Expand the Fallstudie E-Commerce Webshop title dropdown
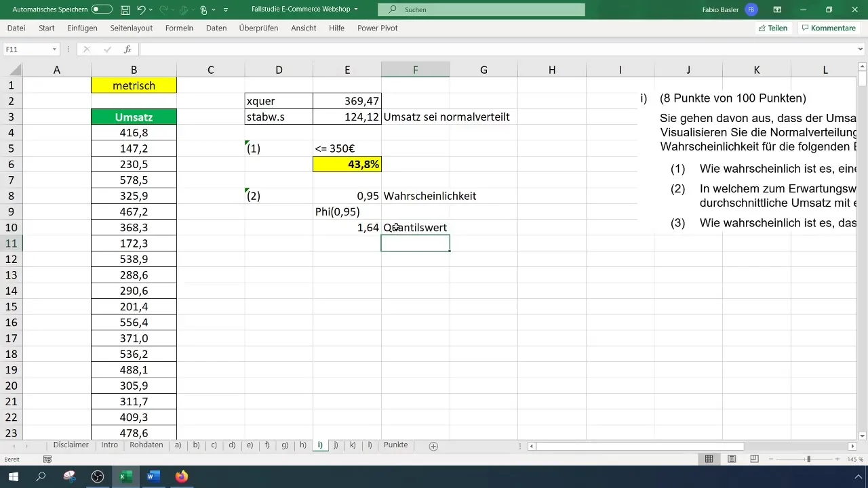Viewport: 868px width, 488px height. pos(356,9)
